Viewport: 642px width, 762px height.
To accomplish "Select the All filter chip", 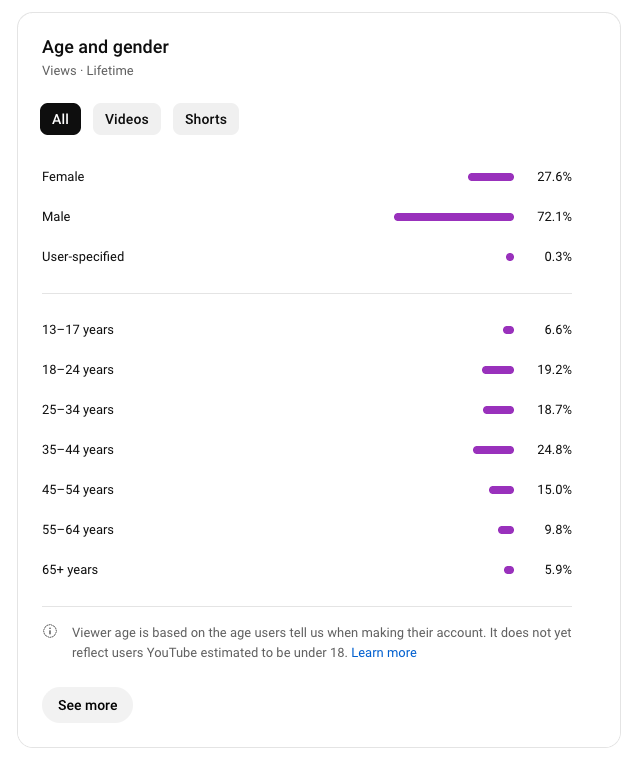I will pos(60,119).
